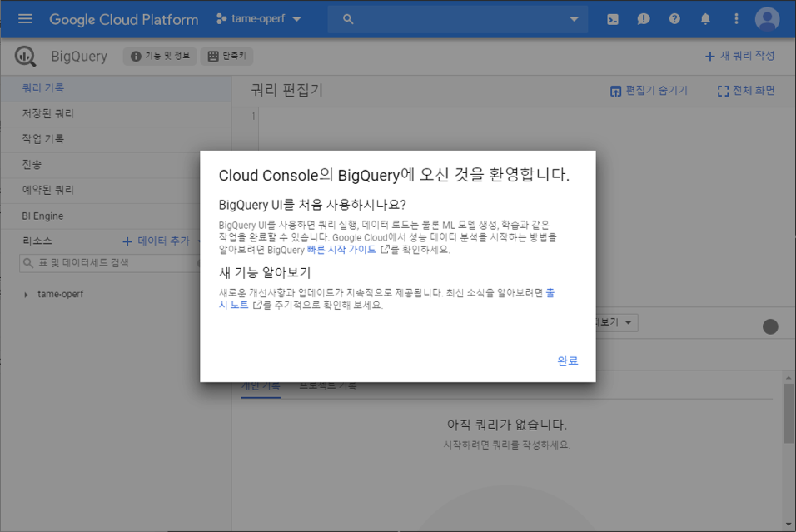Click 새 쿼리 작성 to compose query
This screenshot has width=796, height=532.
740,56
